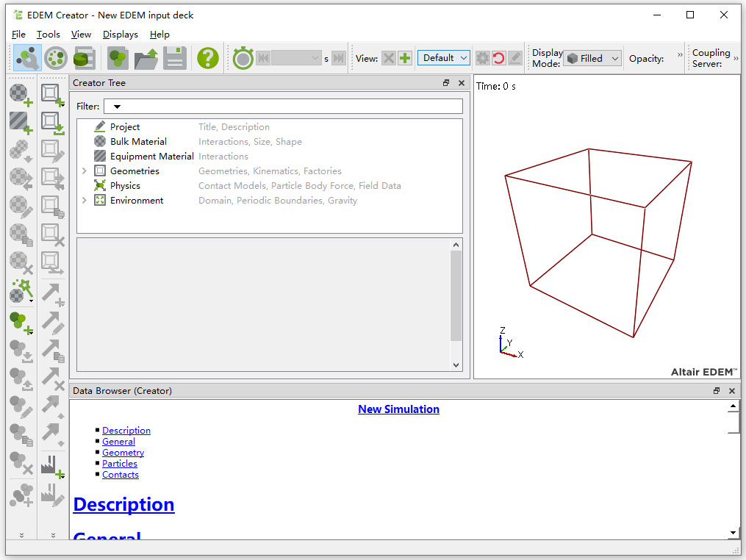Viewport: 746px width, 560px height.
Task: Add particle with green spheres plus icon
Action: [21, 323]
